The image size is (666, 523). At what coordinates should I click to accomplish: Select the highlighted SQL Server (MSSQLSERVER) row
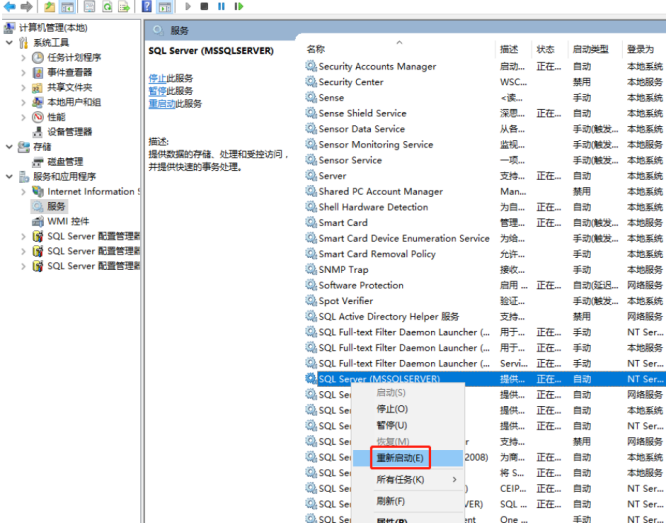pyautogui.click(x=485, y=379)
